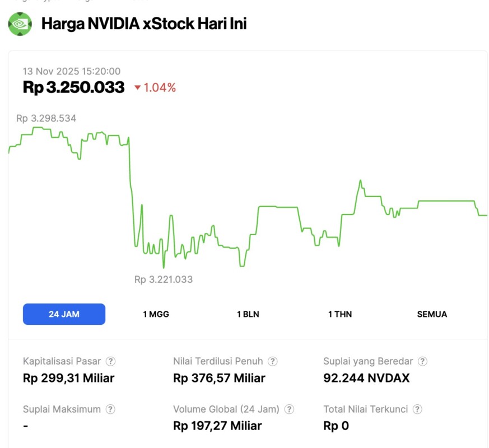Click the Rp 3.298.534 high price label
Viewport: 489px width, 448px height.
pyautogui.click(x=46, y=118)
